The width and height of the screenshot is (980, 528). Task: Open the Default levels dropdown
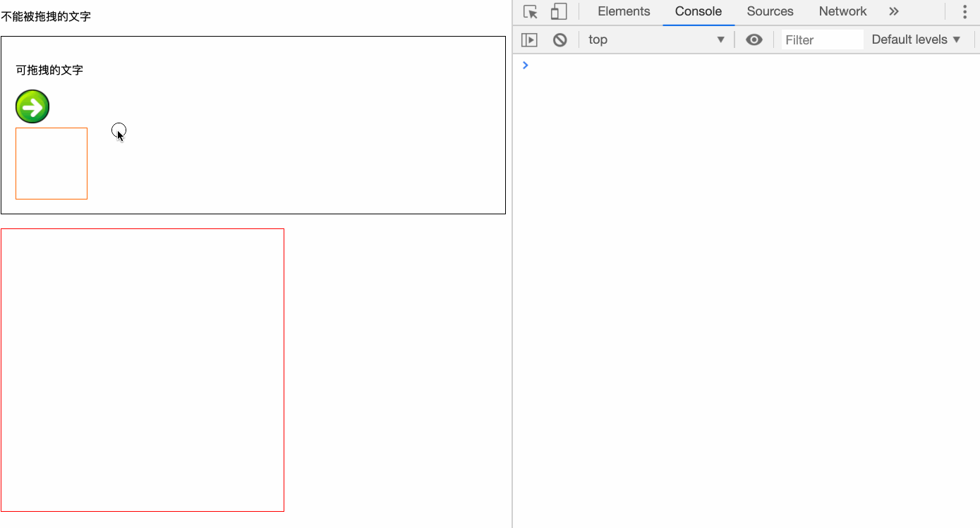point(916,39)
